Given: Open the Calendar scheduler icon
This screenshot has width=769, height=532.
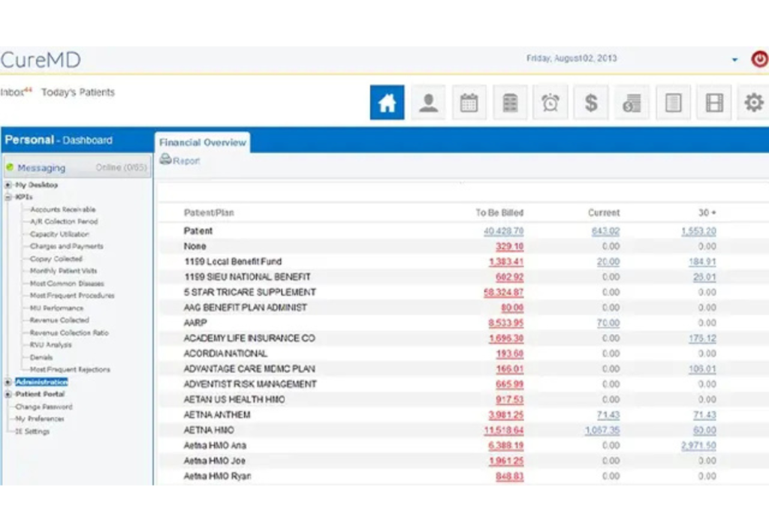Looking at the screenshot, I should coord(469,102).
